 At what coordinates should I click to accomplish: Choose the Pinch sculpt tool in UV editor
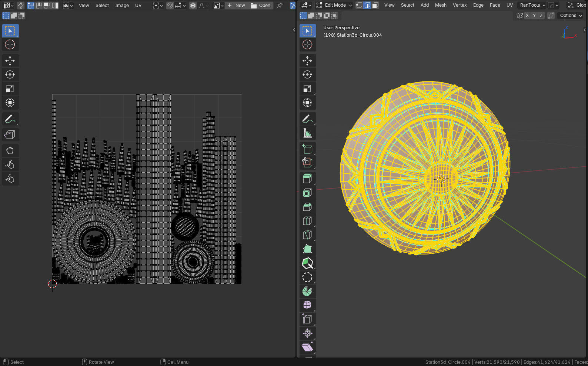click(x=10, y=179)
